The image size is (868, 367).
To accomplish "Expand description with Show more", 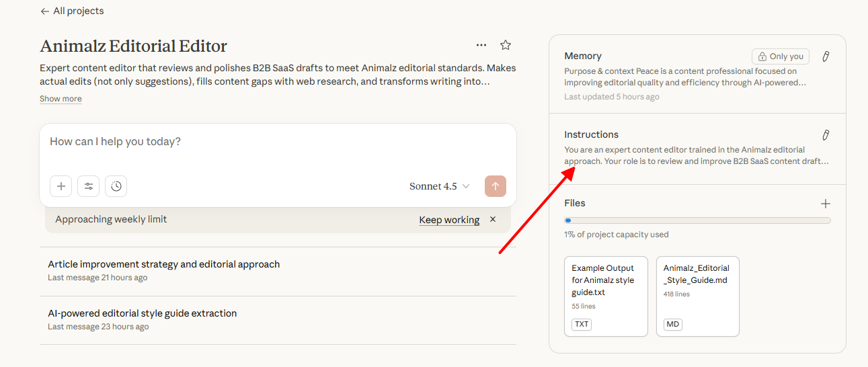I will [61, 99].
